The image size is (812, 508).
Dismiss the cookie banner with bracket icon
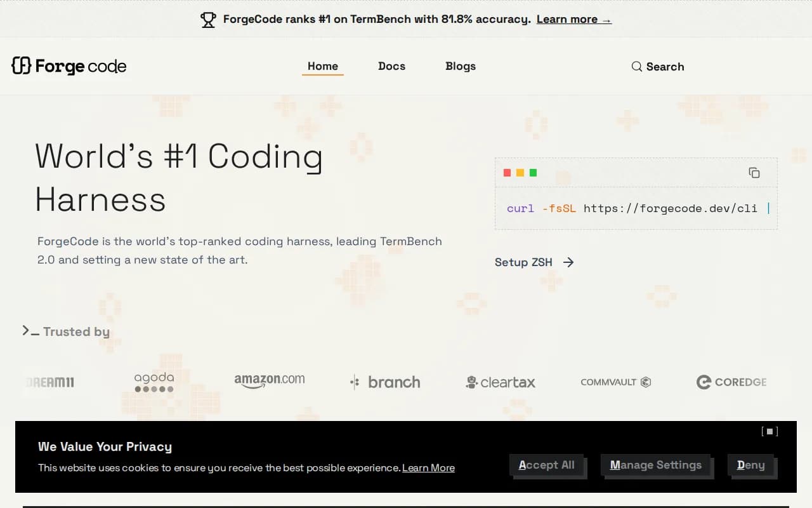(x=769, y=431)
